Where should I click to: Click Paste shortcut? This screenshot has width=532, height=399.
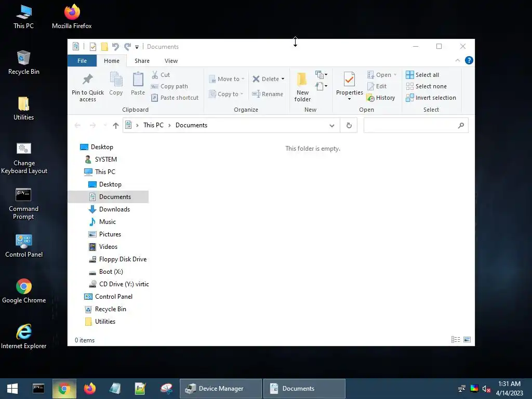coord(175,98)
